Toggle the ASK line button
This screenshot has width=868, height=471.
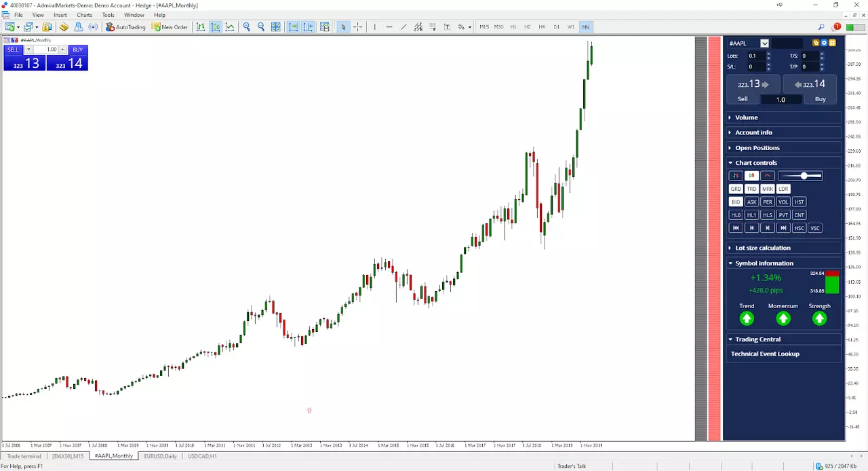(751, 202)
